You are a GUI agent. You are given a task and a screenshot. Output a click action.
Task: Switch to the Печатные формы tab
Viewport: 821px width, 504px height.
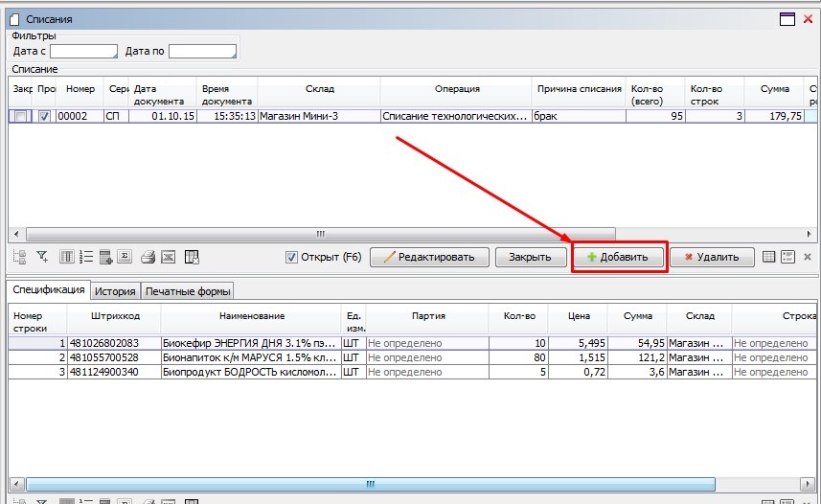(x=188, y=291)
